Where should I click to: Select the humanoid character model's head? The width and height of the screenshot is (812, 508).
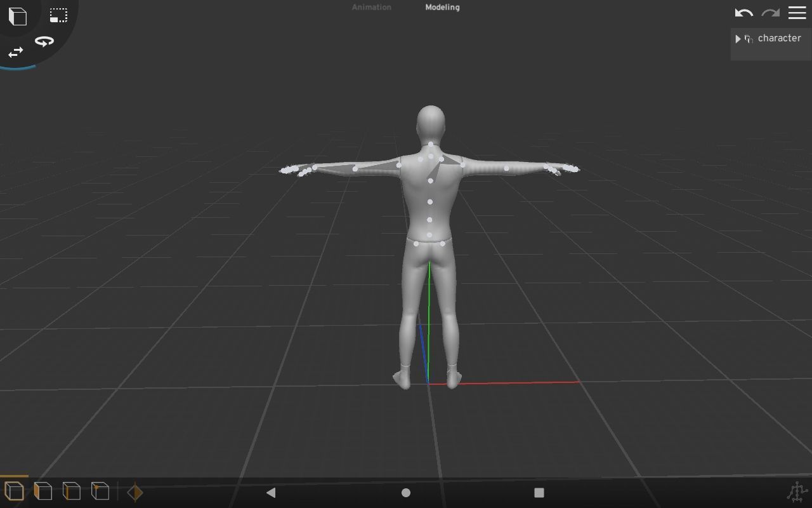coord(431,123)
